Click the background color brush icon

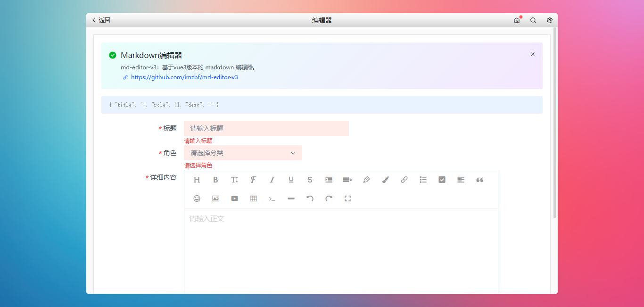click(x=385, y=180)
